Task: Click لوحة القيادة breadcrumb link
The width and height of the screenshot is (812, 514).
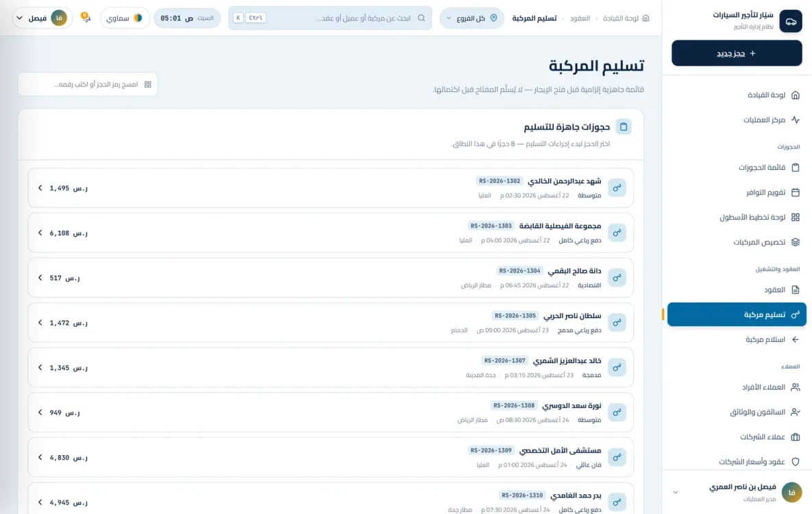Action: [x=620, y=18]
